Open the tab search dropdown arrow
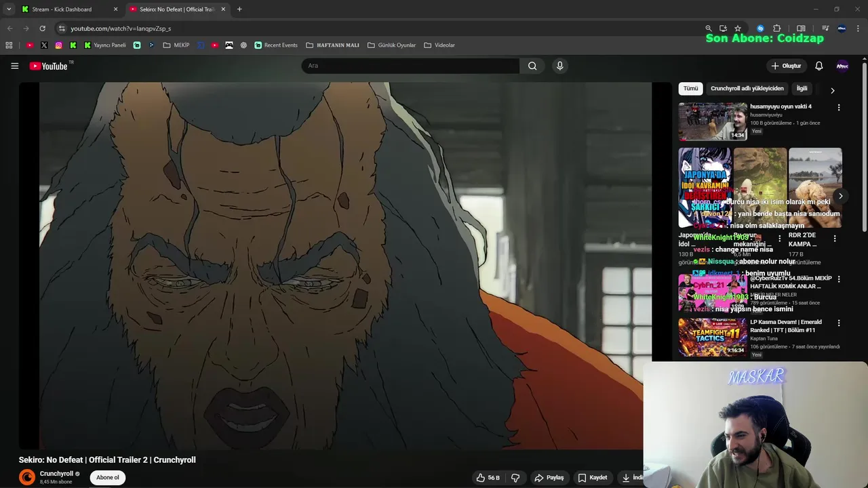This screenshot has height=488, width=868. tap(9, 9)
